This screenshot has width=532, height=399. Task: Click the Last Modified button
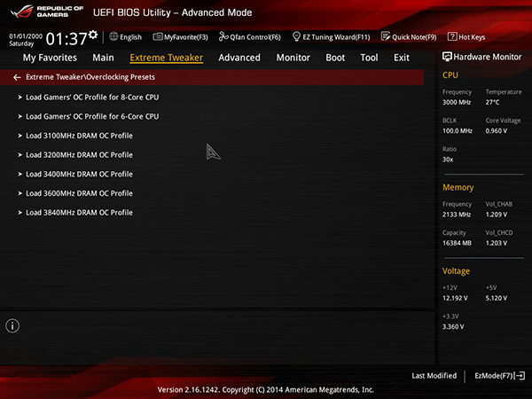[434, 376]
